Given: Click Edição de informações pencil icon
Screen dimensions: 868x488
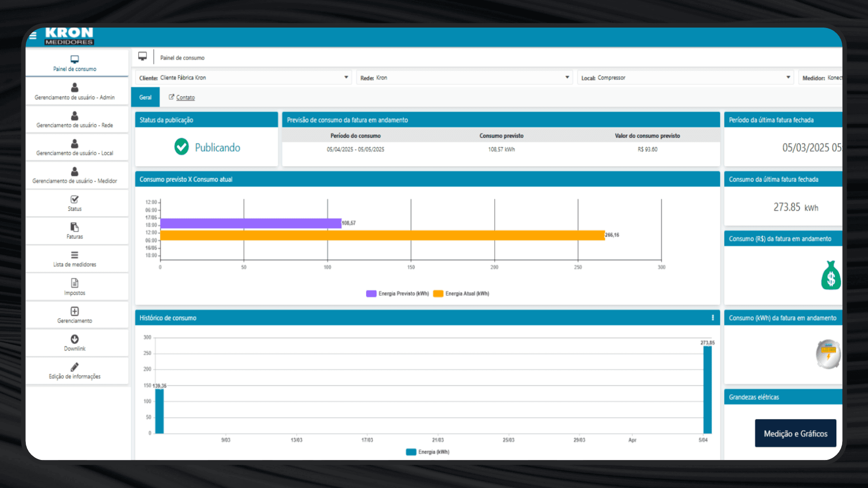Looking at the screenshot, I should click(x=75, y=367).
